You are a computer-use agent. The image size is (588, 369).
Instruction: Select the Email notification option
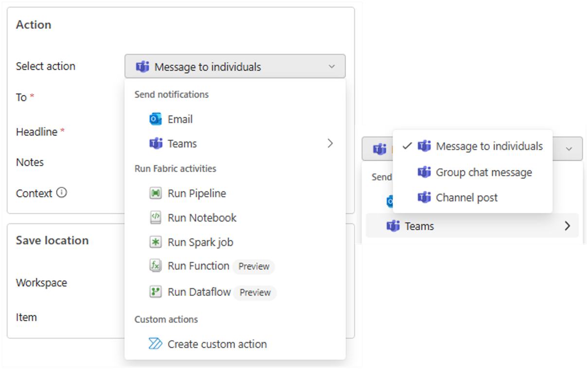click(x=180, y=119)
